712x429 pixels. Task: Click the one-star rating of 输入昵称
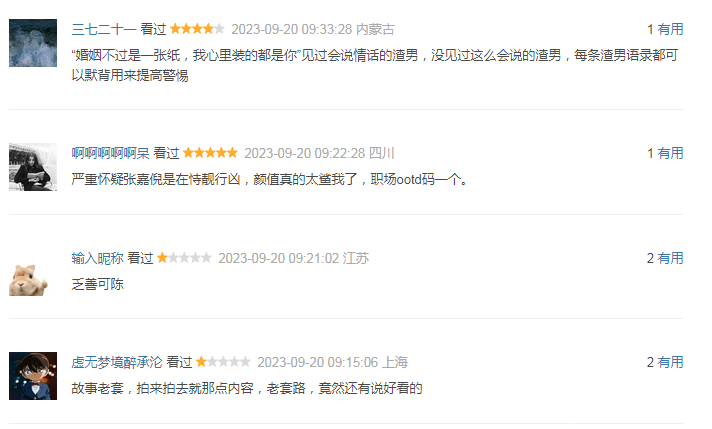(x=184, y=258)
